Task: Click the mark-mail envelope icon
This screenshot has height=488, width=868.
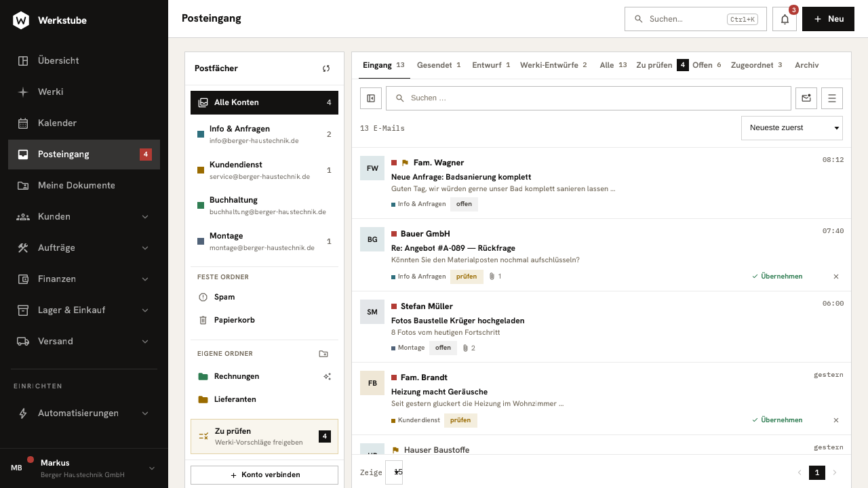Action: [806, 98]
